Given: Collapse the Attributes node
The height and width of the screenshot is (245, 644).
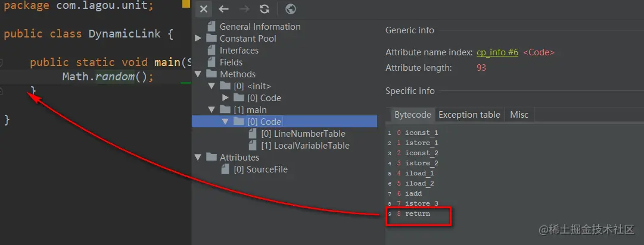Looking at the screenshot, I should [198, 158].
